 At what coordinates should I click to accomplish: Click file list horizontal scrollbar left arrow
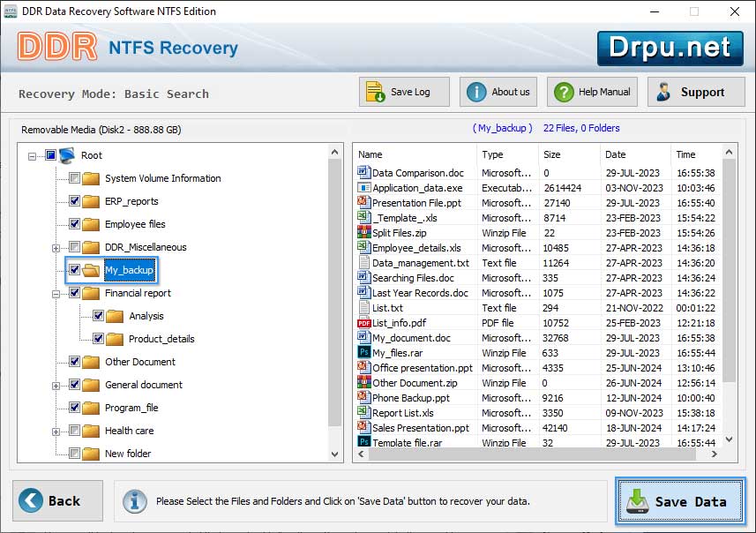click(x=361, y=454)
